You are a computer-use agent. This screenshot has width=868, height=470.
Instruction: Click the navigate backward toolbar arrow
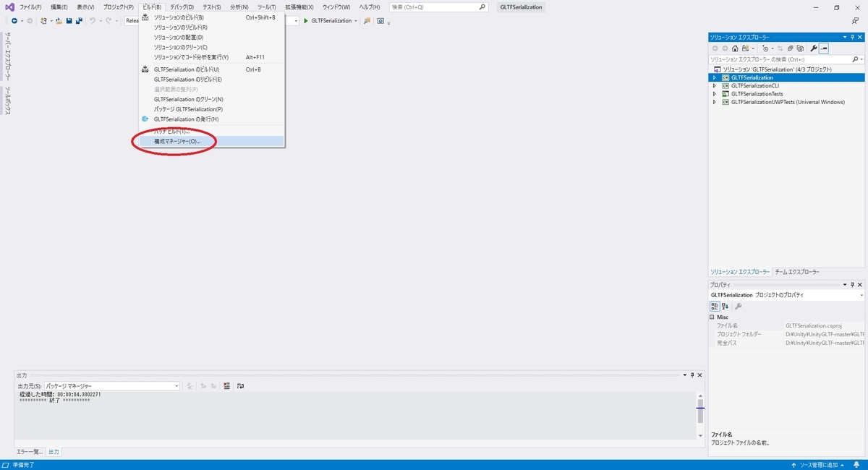point(14,20)
